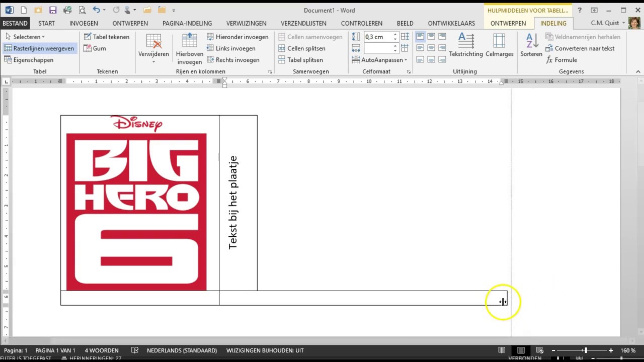The width and height of the screenshot is (644, 362).
Task: Click Converteren naar tekst
Action: (580, 48)
